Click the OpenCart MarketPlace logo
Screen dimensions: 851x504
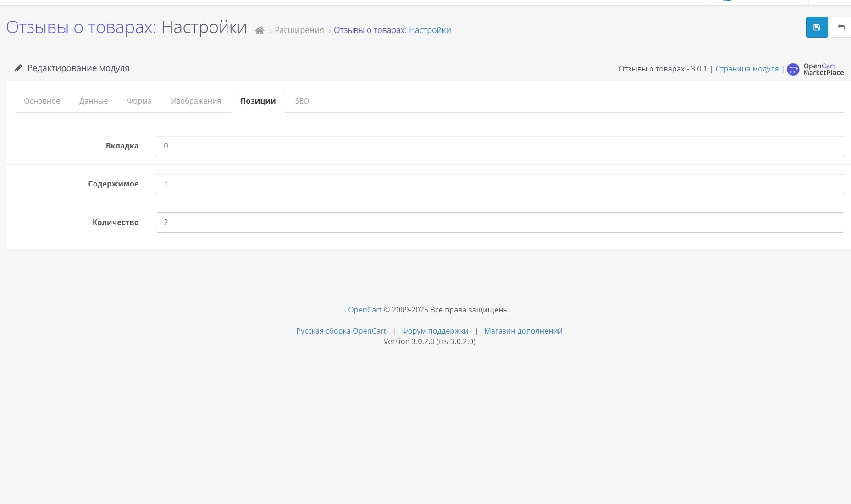point(815,69)
